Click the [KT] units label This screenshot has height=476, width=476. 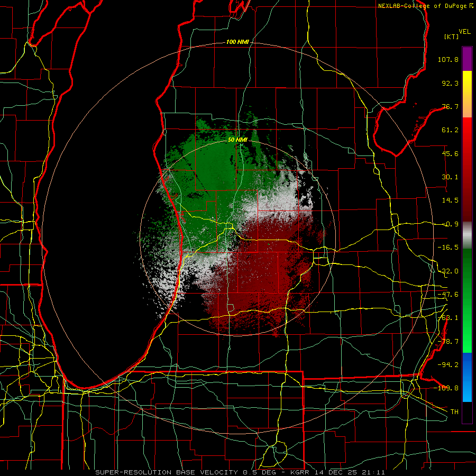pos(451,36)
